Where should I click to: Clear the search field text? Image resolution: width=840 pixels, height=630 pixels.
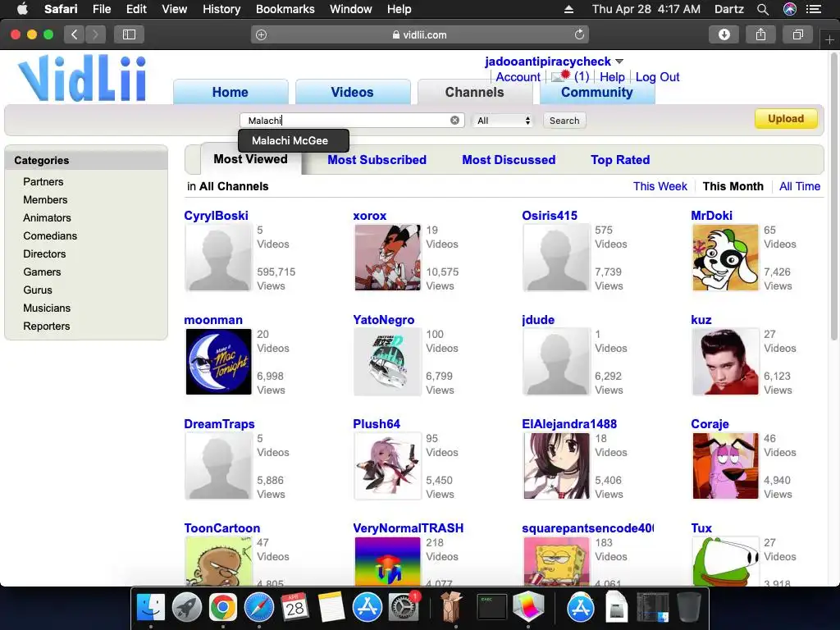(x=454, y=121)
